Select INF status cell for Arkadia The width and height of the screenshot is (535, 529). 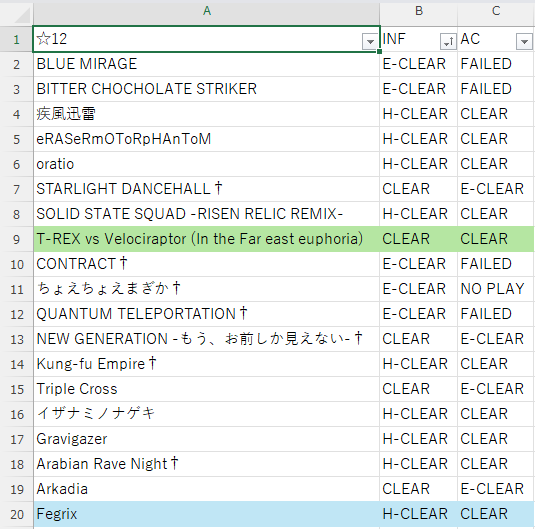(419, 489)
